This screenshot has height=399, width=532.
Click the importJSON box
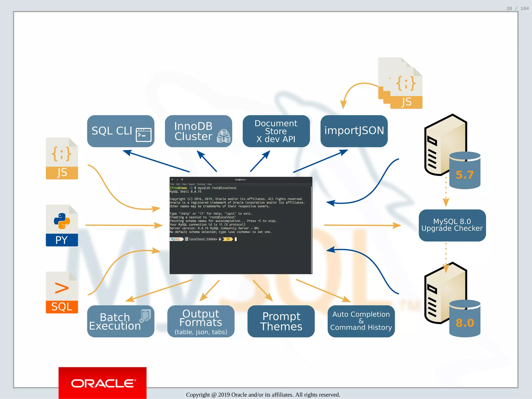[354, 131]
